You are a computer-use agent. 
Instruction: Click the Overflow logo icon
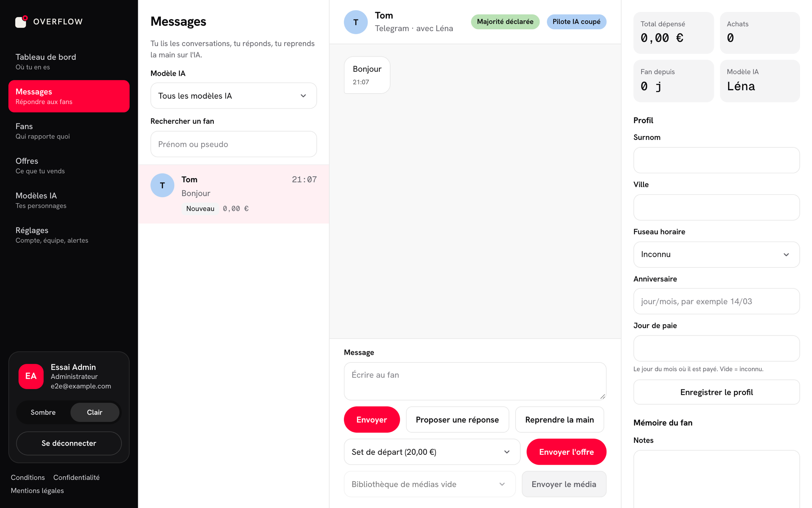pyautogui.click(x=21, y=21)
